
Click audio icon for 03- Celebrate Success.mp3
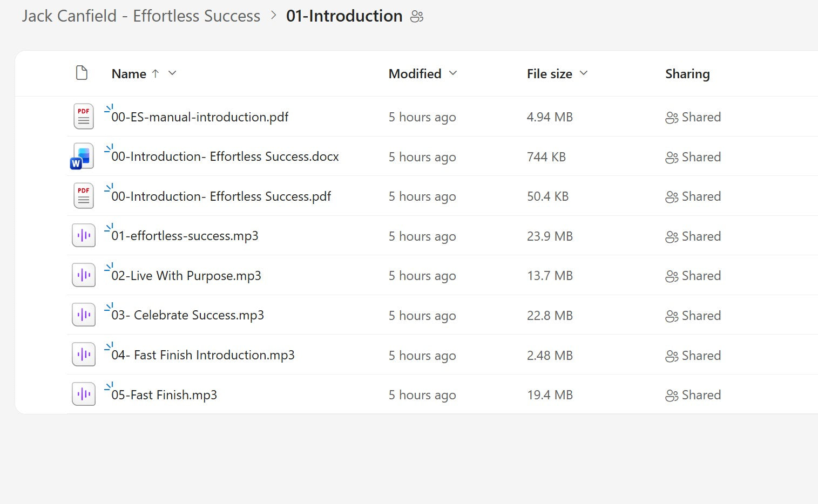point(84,315)
